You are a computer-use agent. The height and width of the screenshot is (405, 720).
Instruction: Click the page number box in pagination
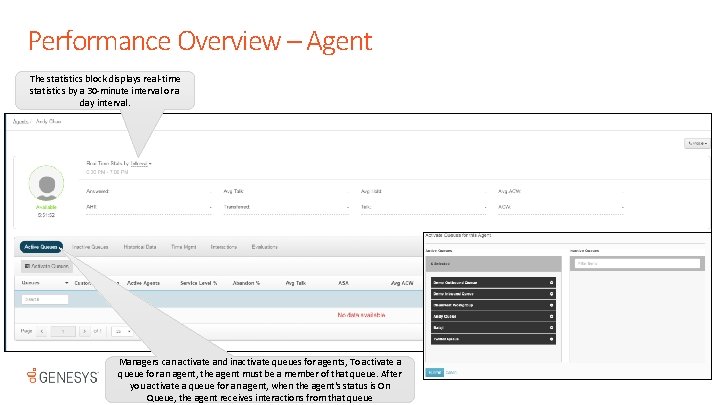(x=63, y=331)
